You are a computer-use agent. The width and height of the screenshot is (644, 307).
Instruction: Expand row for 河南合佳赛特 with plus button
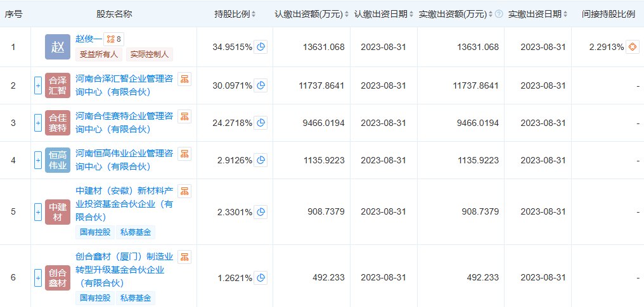pyautogui.click(x=38, y=123)
